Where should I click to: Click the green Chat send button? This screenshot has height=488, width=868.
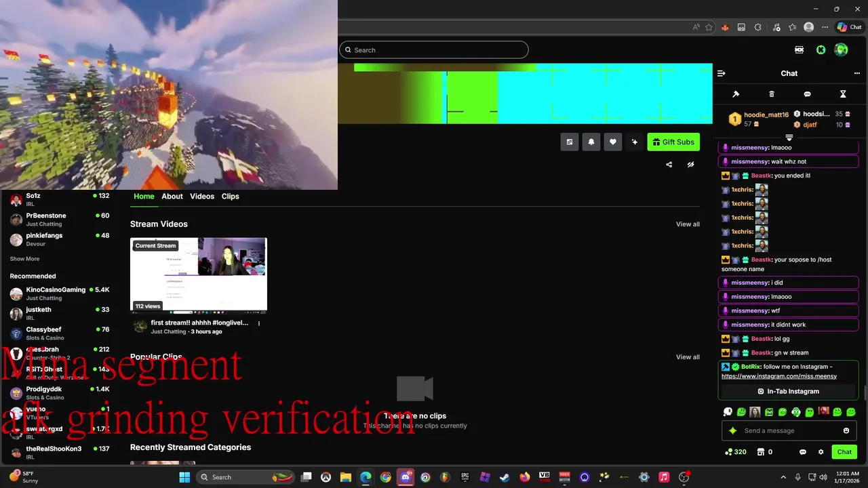point(844,452)
